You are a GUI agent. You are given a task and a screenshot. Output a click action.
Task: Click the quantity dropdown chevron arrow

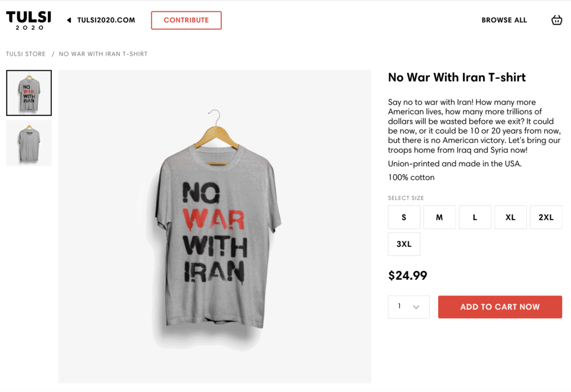click(x=416, y=307)
